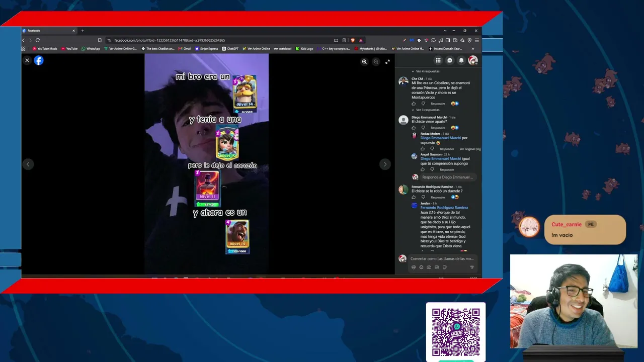The height and width of the screenshot is (362, 644).
Task: Zoom out of the photo
Action: point(376,62)
